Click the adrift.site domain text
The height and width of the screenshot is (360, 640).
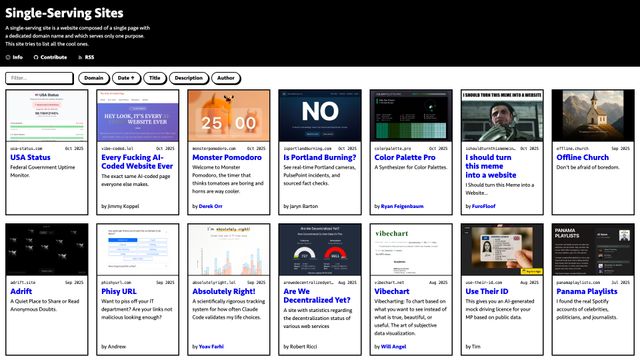pos(23,282)
